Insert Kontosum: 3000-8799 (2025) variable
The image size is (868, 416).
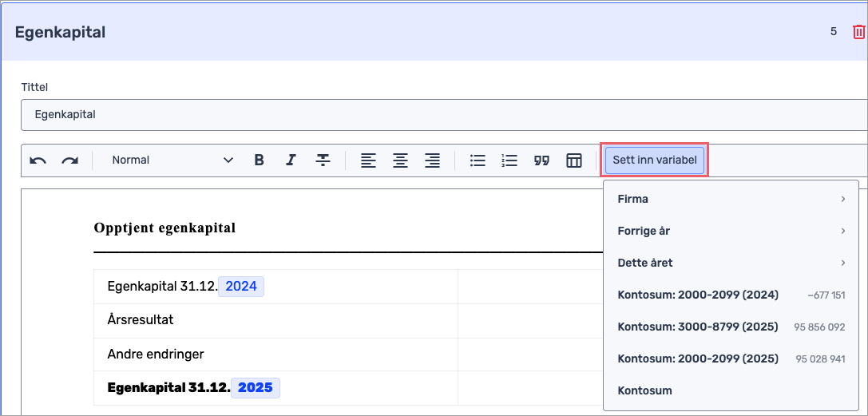[x=731, y=327]
